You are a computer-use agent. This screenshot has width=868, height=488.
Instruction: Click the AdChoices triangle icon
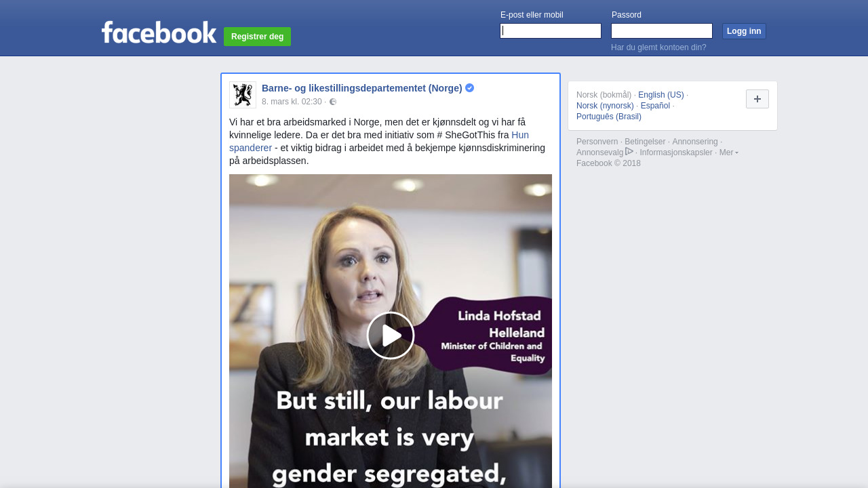(x=629, y=151)
